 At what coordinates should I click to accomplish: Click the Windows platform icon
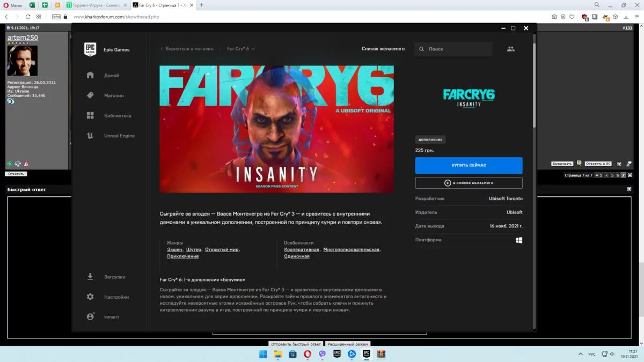[x=519, y=240]
